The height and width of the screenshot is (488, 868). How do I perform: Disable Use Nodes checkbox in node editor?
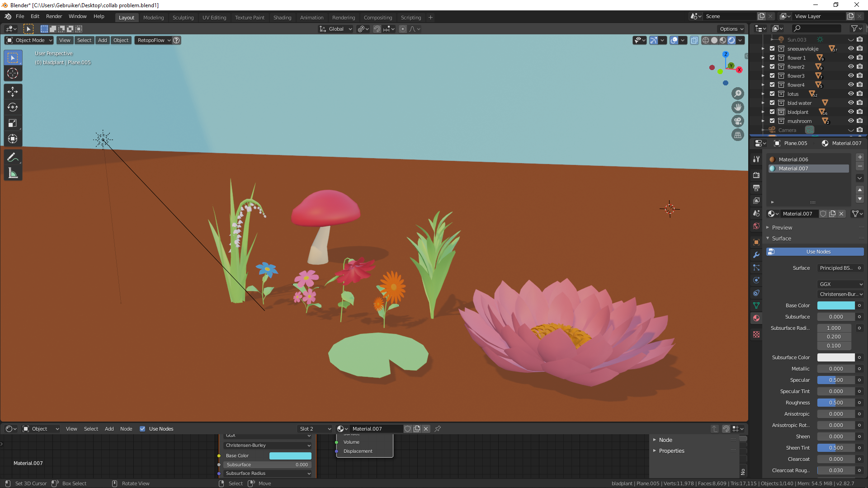pos(142,429)
